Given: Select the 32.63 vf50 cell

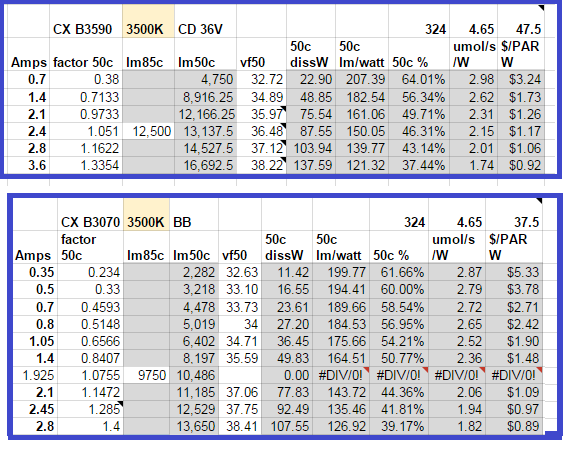Looking at the screenshot, I should [240, 272].
